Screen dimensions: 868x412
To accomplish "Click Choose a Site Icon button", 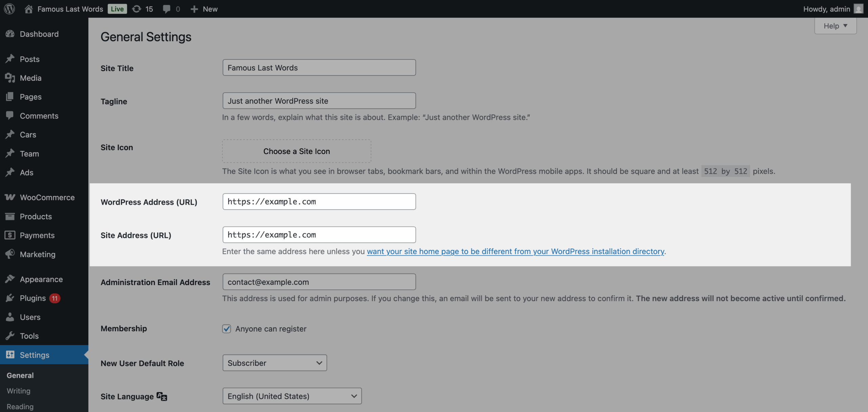I will (x=296, y=151).
